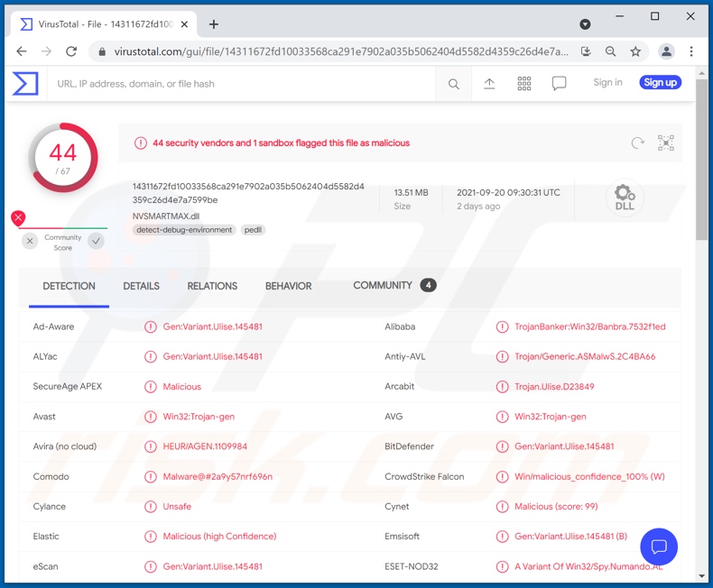Screen dimensions: 713x588
Task: Select the DETECTION tab
Action: 69,286
